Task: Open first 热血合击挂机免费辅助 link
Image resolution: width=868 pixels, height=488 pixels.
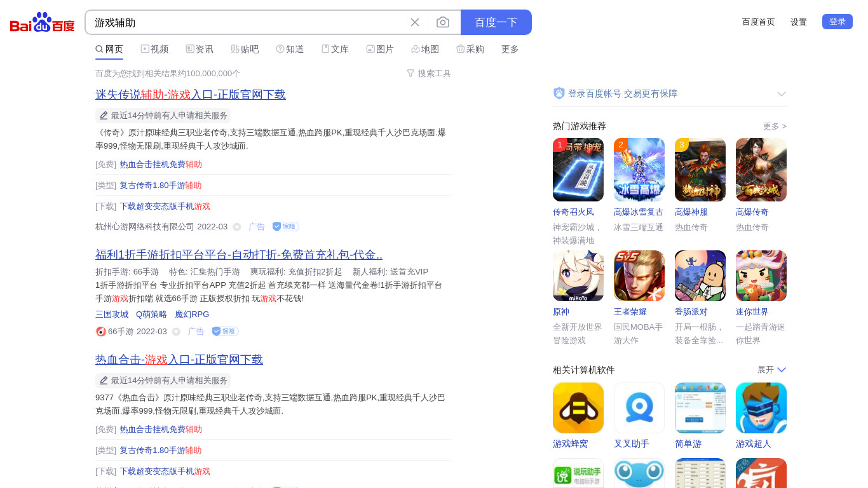Action: [x=161, y=164]
